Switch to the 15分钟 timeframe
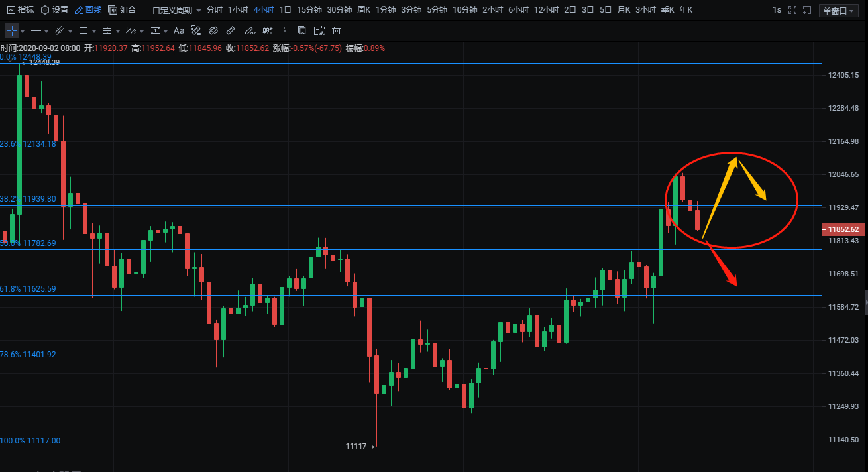868x472 pixels. [x=309, y=10]
